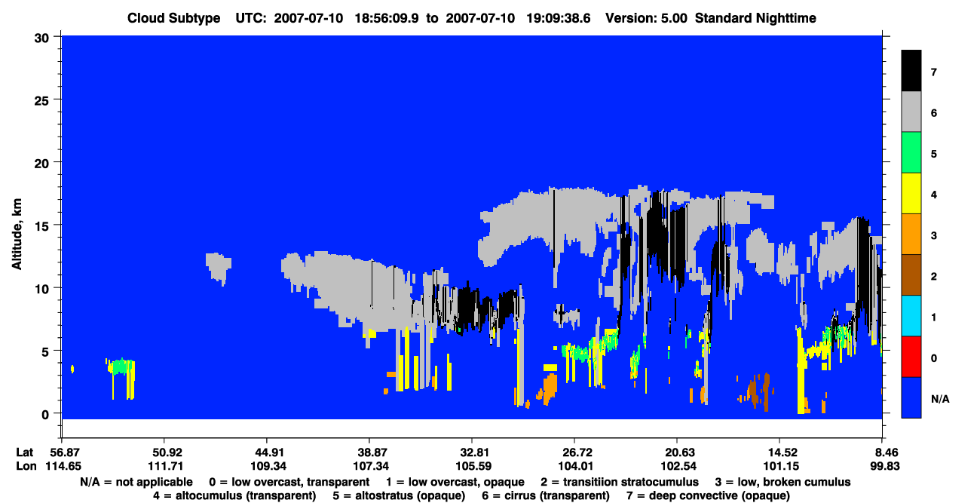Click the black colorbar segment for subtype 7

[911, 71]
